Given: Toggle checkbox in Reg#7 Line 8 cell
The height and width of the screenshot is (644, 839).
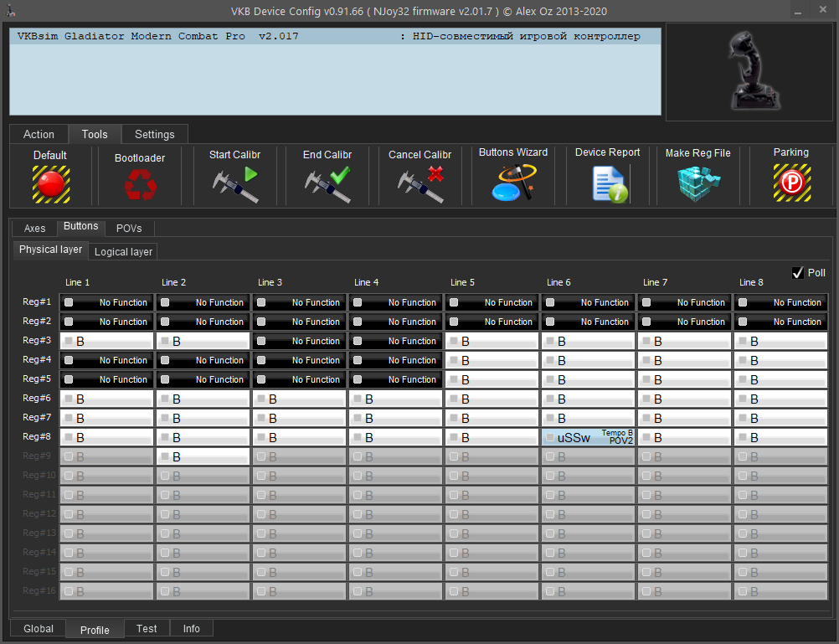Looking at the screenshot, I should click(x=743, y=418).
